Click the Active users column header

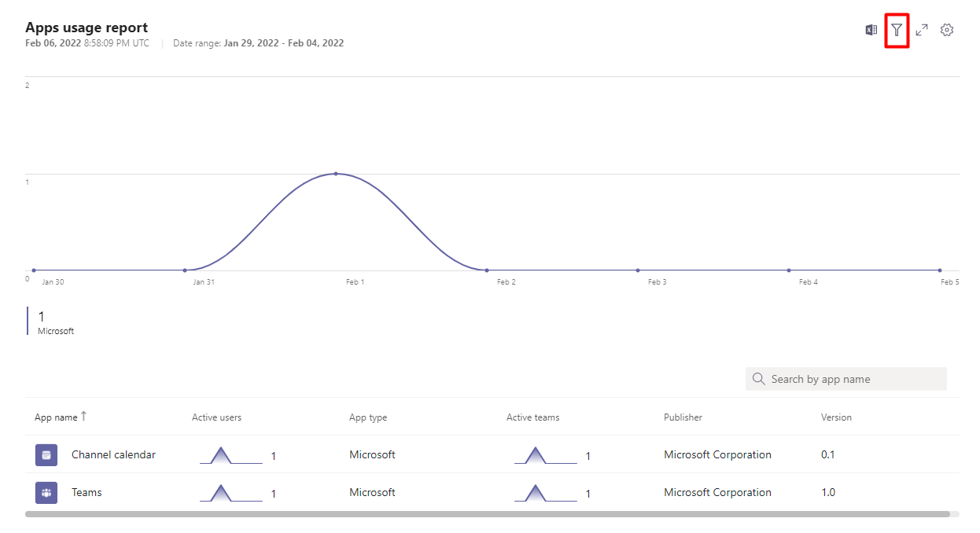216,417
